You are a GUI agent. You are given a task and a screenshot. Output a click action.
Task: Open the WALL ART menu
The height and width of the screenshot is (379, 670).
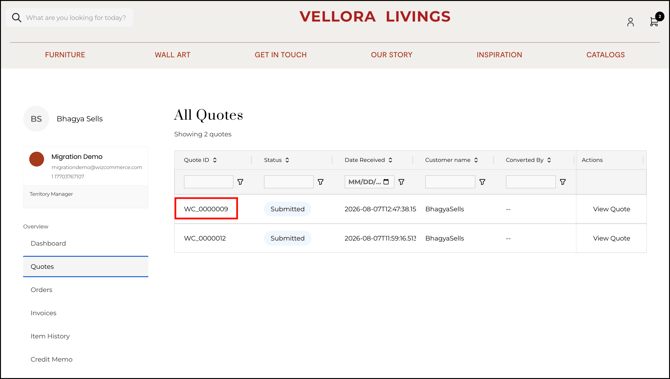point(172,55)
